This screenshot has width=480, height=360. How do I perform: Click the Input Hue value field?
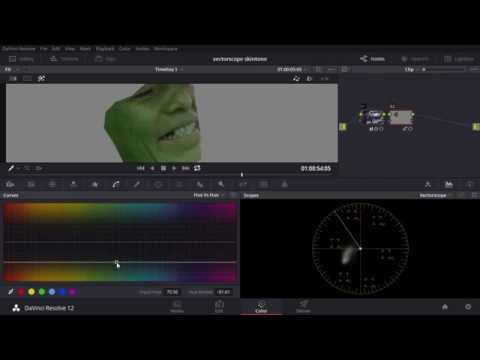172,292
